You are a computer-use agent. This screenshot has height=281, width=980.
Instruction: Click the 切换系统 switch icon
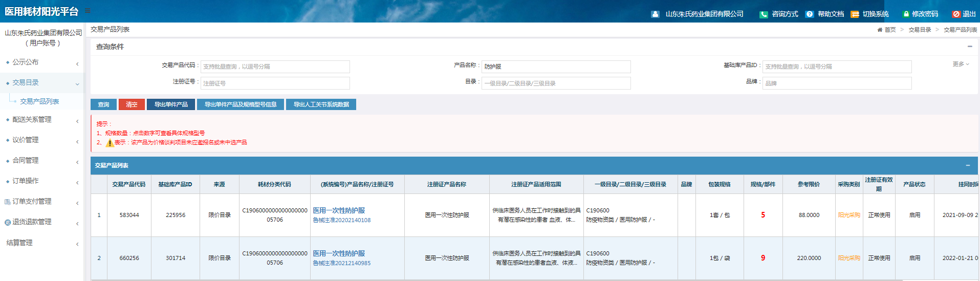coord(855,14)
